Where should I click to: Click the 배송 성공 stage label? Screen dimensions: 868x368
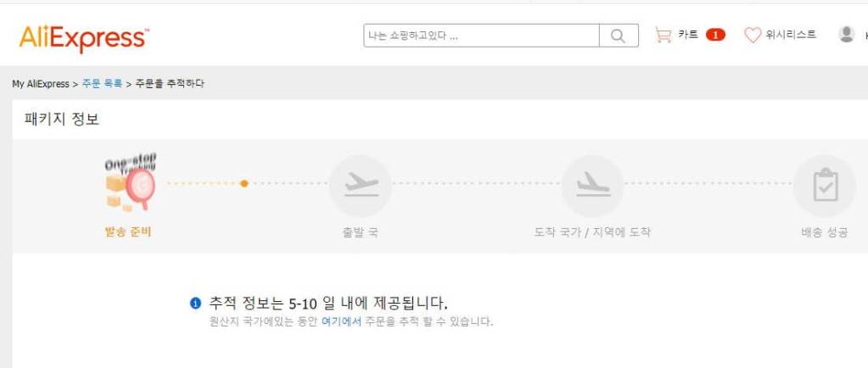point(825,232)
